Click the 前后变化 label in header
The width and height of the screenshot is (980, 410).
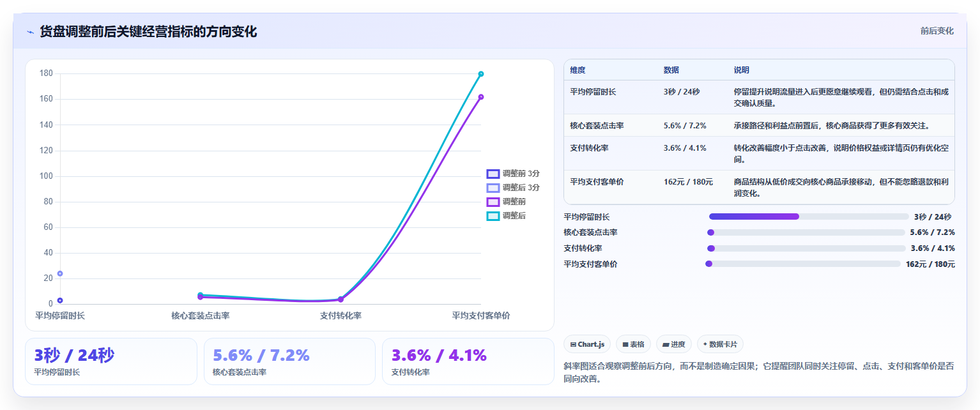pyautogui.click(x=937, y=31)
